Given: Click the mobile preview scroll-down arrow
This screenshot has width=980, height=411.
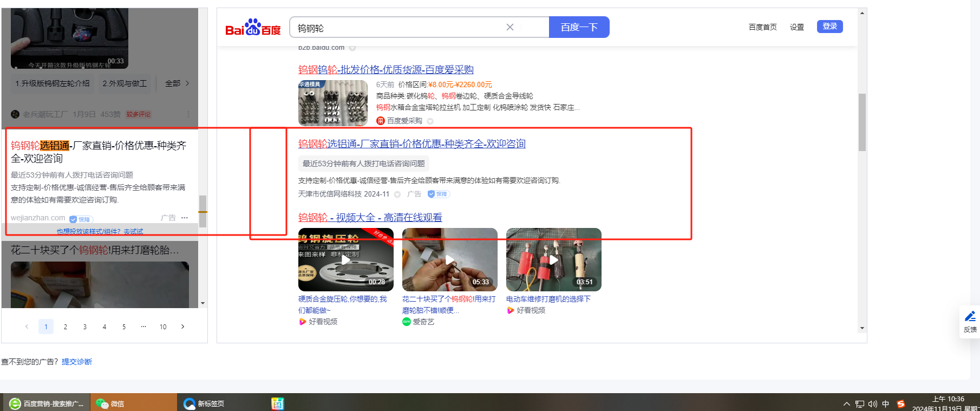Looking at the screenshot, I should coord(203,303).
